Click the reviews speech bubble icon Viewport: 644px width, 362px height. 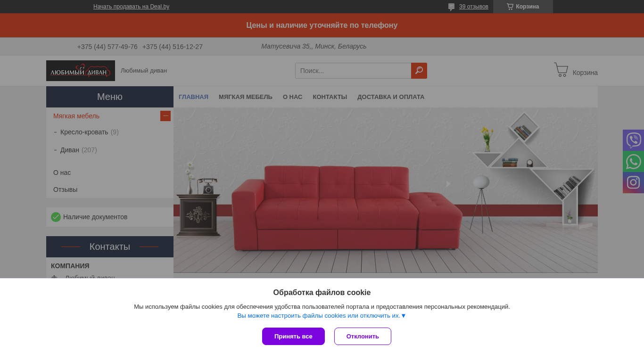[451, 7]
